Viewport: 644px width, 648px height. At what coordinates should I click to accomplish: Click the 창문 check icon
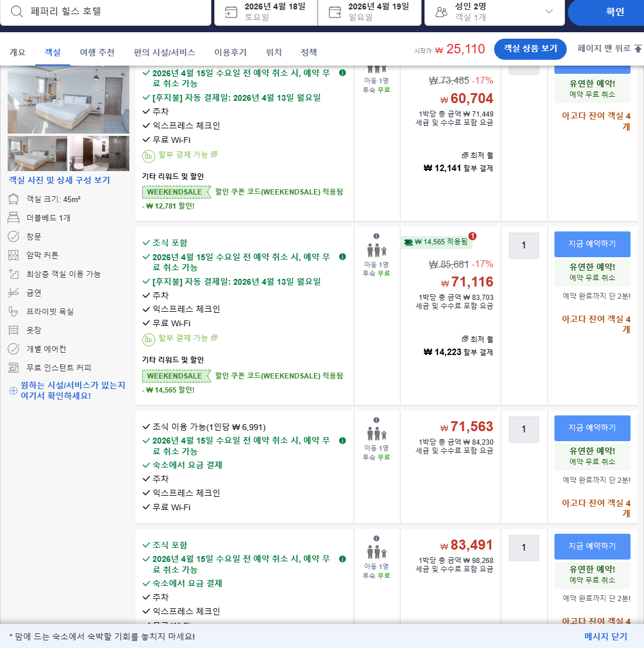(13, 236)
